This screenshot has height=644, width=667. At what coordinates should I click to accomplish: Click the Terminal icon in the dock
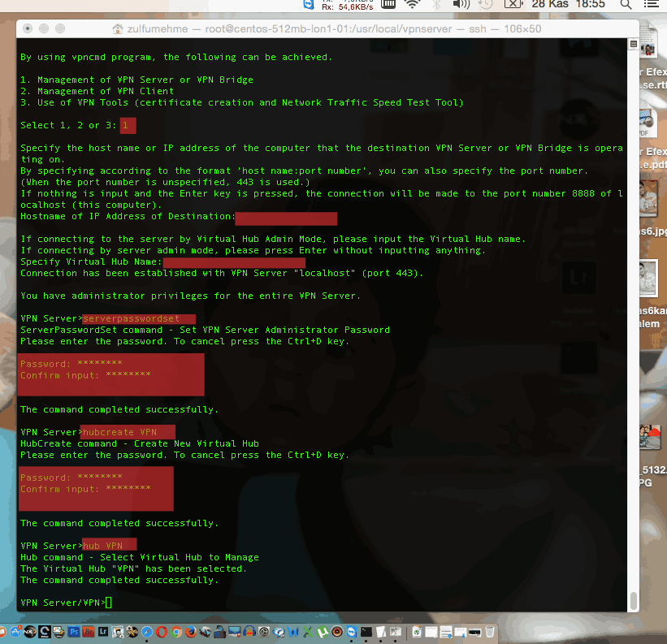tap(367, 631)
